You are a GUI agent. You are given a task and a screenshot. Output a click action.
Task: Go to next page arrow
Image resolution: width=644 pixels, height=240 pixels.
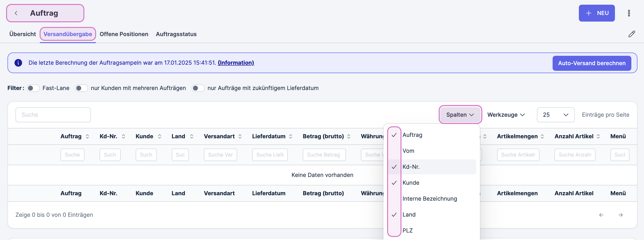(x=621, y=215)
